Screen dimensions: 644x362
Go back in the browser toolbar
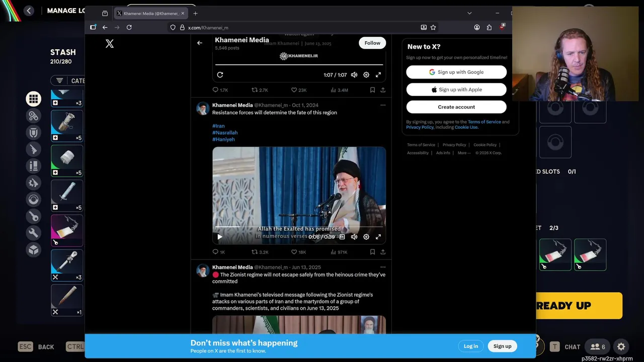[x=105, y=28]
